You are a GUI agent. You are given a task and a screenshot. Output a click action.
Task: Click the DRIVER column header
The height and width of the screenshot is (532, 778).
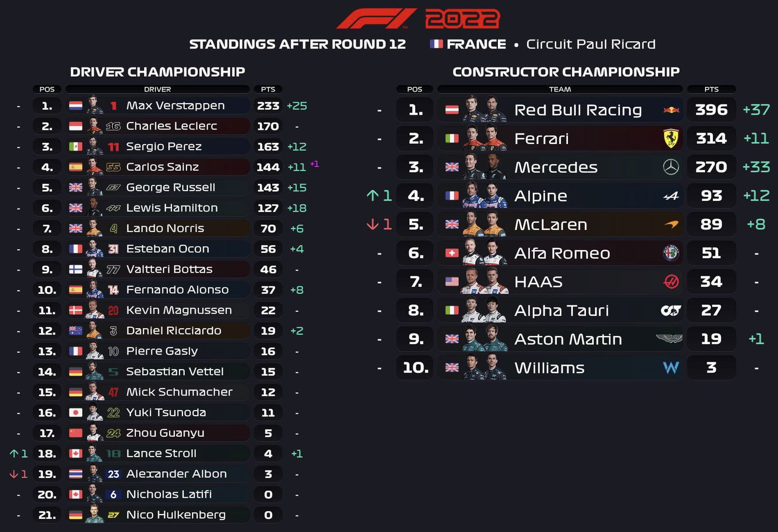pyautogui.click(x=158, y=89)
